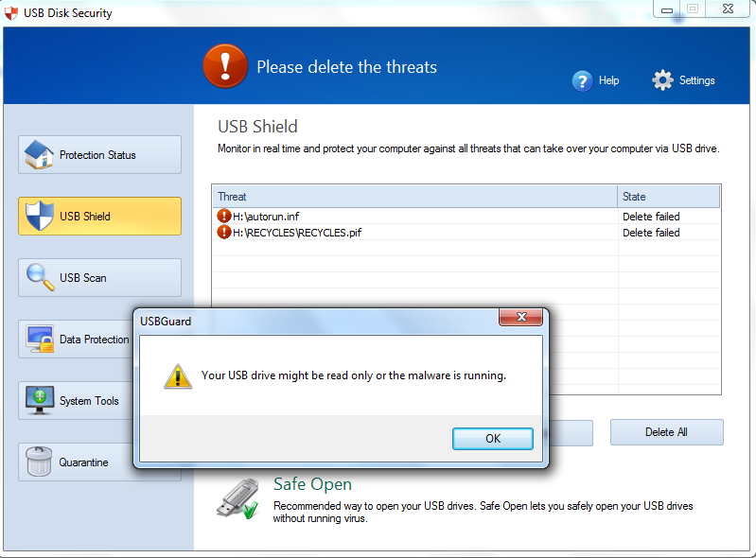The height and width of the screenshot is (558, 756).
Task: Open the Protection Status panel
Action: (99, 155)
